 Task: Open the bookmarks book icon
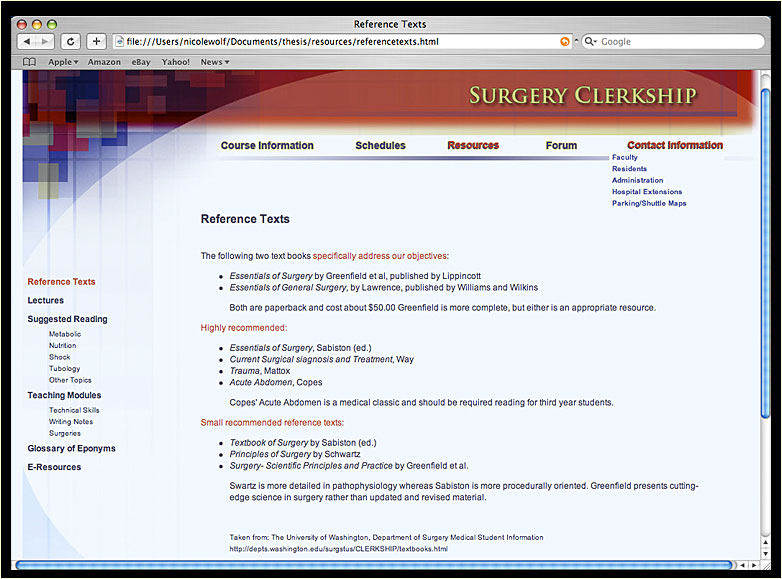(x=29, y=62)
